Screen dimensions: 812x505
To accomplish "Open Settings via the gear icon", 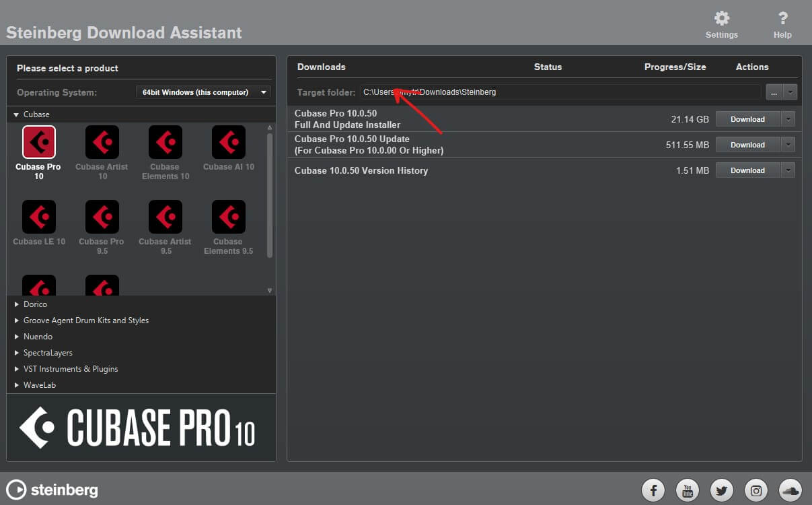I will (x=722, y=18).
